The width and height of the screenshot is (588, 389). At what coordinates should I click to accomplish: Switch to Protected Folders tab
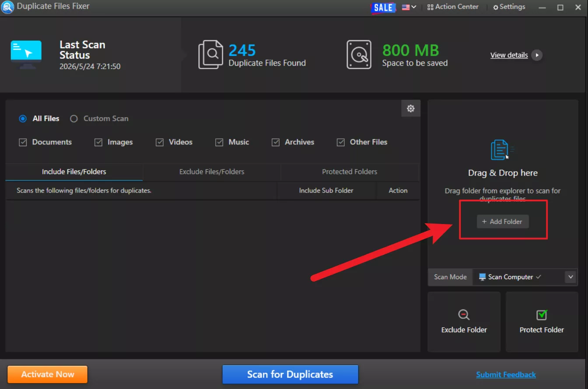[x=350, y=172]
